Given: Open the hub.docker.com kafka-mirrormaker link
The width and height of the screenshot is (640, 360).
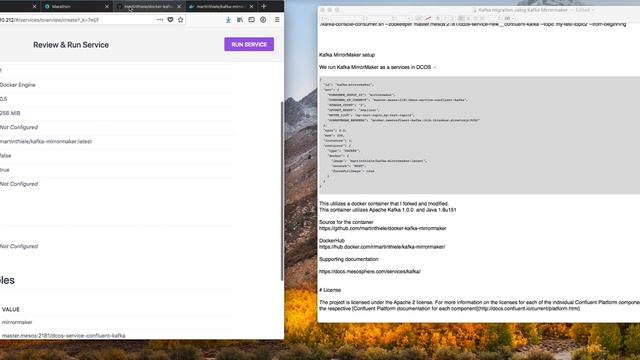Looking at the screenshot, I should tap(382, 247).
